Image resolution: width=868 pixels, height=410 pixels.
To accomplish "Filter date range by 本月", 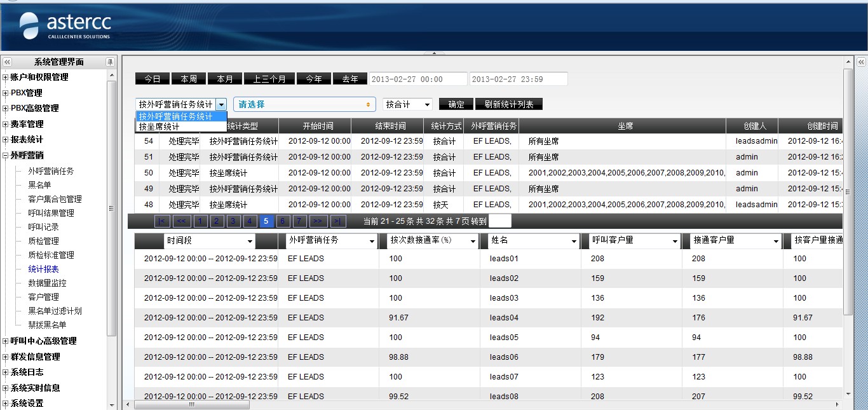I will [x=225, y=79].
